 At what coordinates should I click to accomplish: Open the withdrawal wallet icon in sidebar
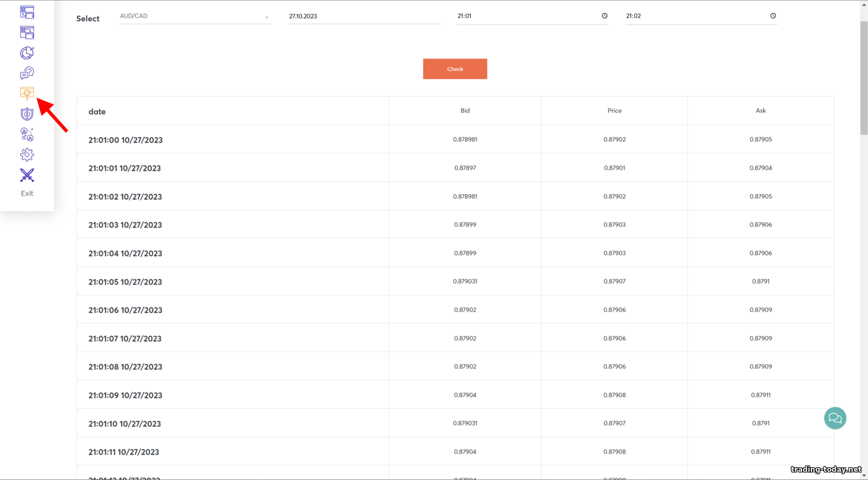click(x=27, y=32)
